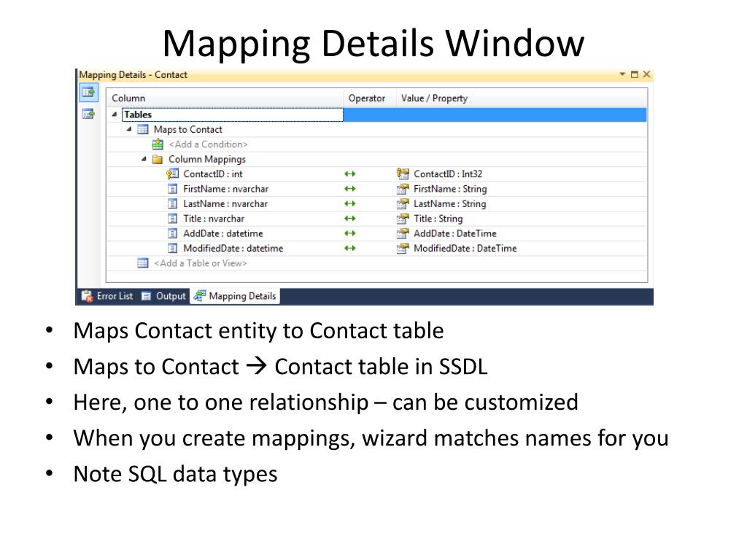This screenshot has height=560, width=747.
Task: Click the FirstName : String property value
Action: tap(450, 189)
